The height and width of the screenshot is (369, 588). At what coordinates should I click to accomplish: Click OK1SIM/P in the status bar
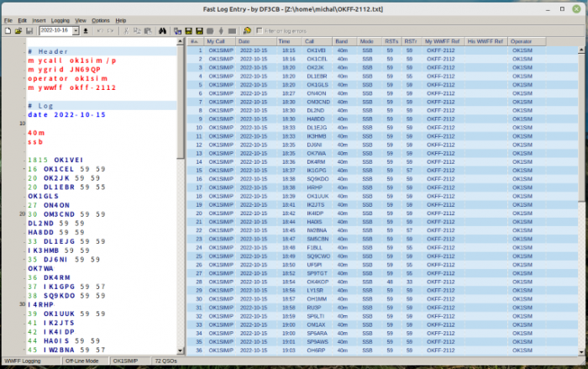click(126, 361)
